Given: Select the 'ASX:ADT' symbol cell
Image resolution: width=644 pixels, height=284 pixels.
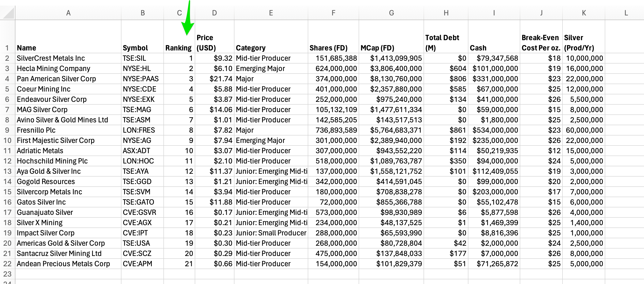Looking at the screenshot, I should (142, 151).
